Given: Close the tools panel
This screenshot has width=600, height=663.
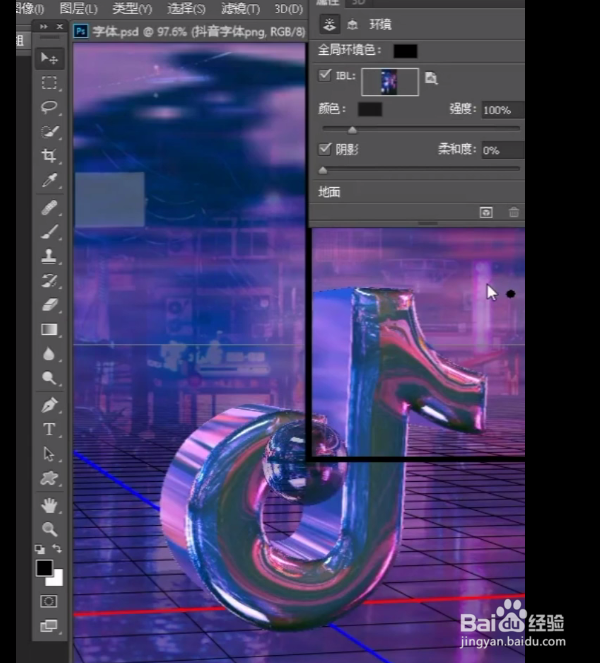Looking at the screenshot, I should (x=60, y=26).
